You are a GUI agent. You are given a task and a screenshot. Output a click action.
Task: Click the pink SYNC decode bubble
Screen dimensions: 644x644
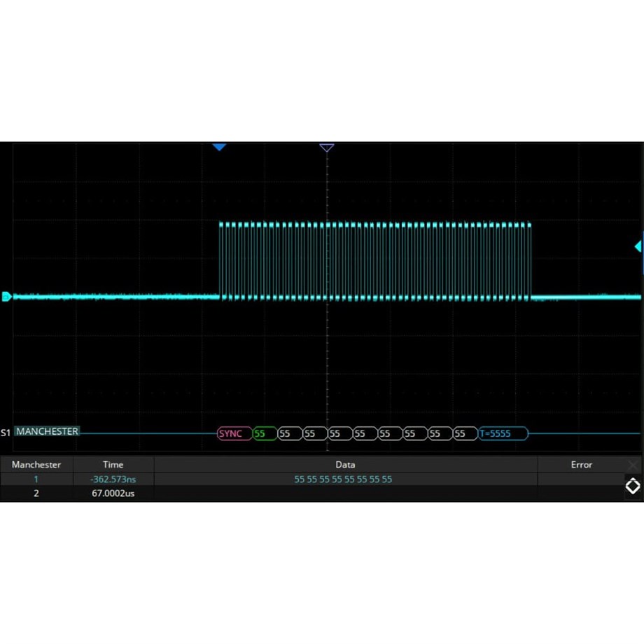pyautogui.click(x=234, y=433)
